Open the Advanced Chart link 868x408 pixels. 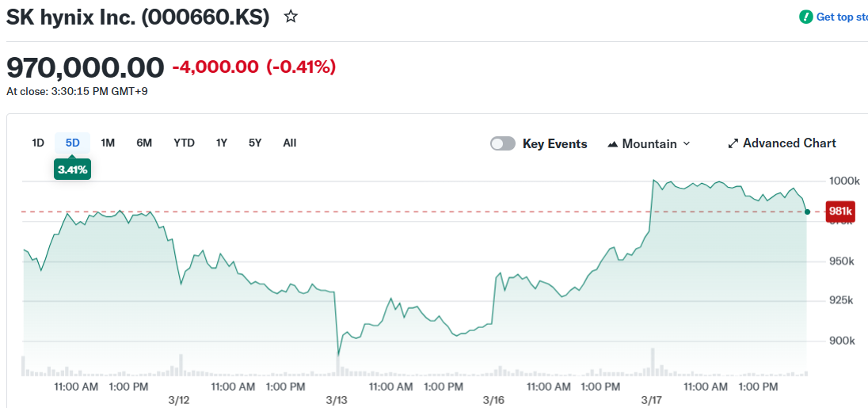tap(789, 143)
